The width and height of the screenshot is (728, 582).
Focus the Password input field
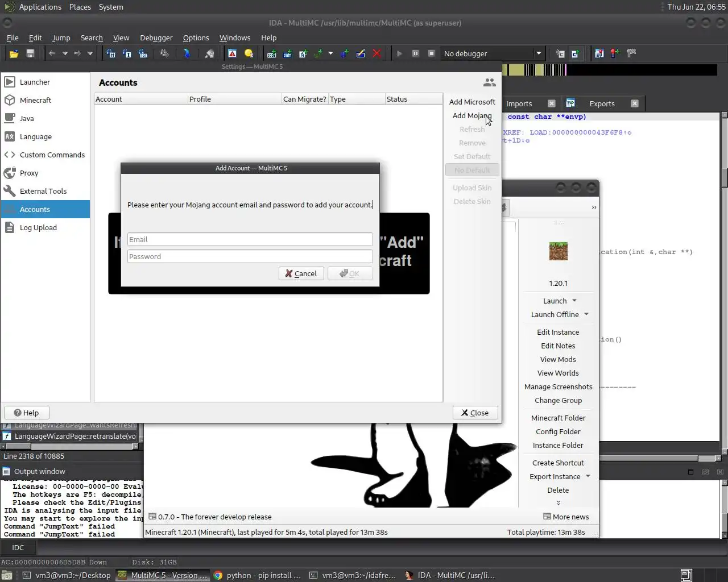(250, 256)
